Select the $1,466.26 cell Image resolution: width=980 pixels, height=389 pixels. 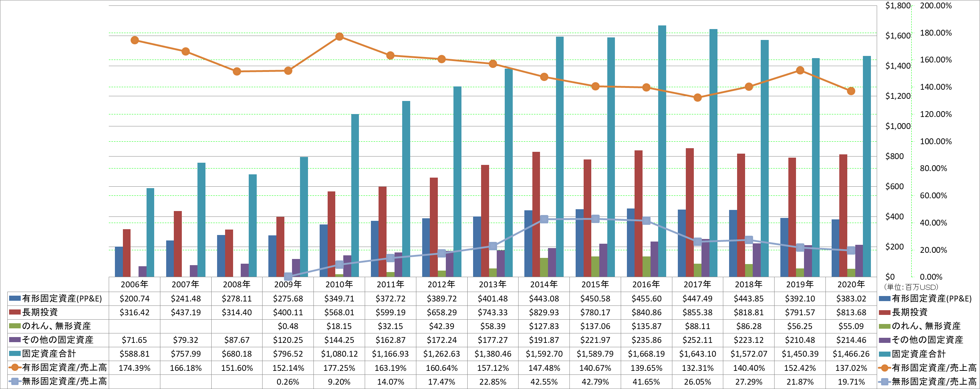(x=851, y=354)
